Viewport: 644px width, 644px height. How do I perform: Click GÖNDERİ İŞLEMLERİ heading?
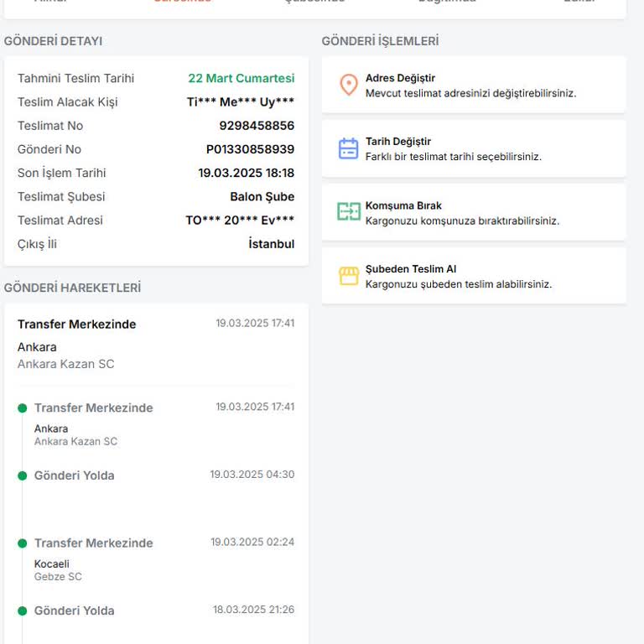click(x=380, y=41)
